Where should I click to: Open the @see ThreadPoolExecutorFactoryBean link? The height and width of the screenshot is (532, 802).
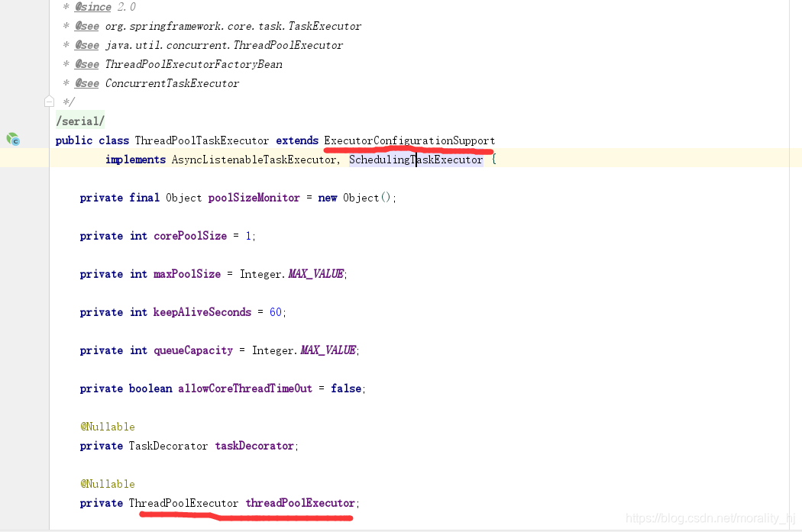pyautogui.click(x=193, y=63)
